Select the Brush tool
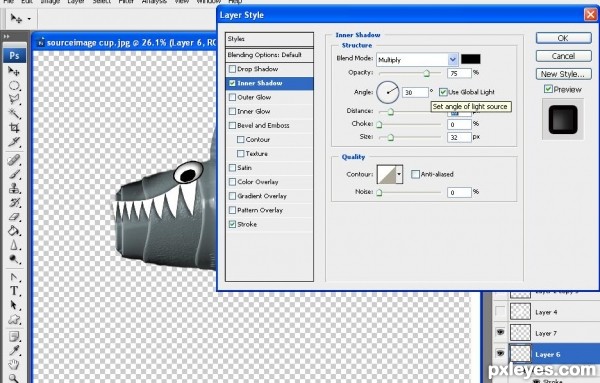Screen dimensions: 600x383 tap(14, 174)
